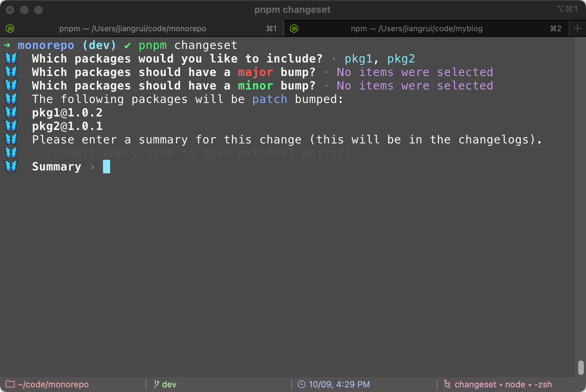Click the butterfly icon beside include packages question

point(11,58)
